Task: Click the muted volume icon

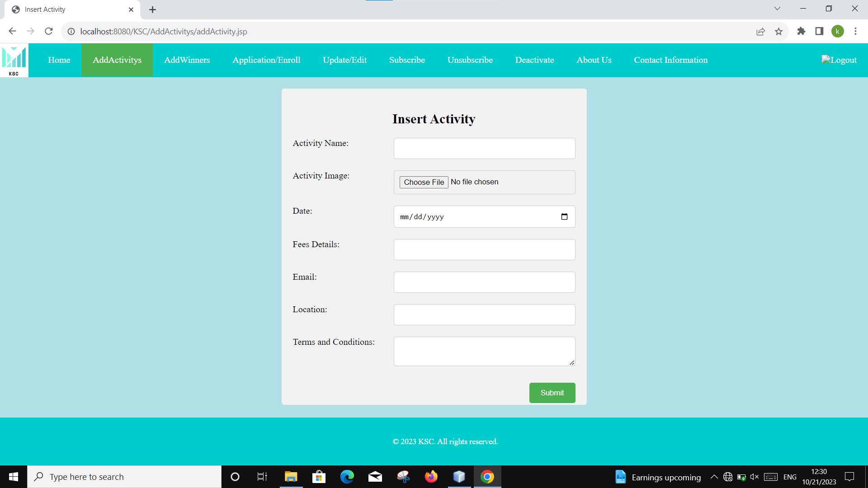Action: (x=755, y=477)
